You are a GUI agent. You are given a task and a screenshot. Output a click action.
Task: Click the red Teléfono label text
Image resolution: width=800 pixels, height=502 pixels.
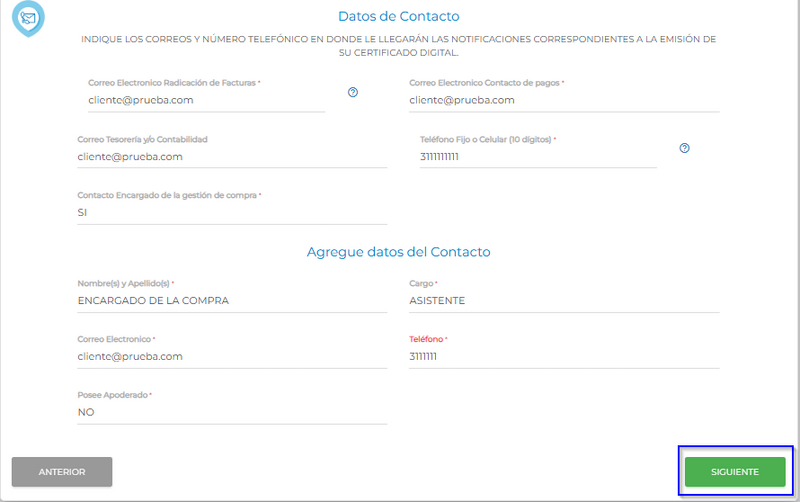click(x=427, y=339)
